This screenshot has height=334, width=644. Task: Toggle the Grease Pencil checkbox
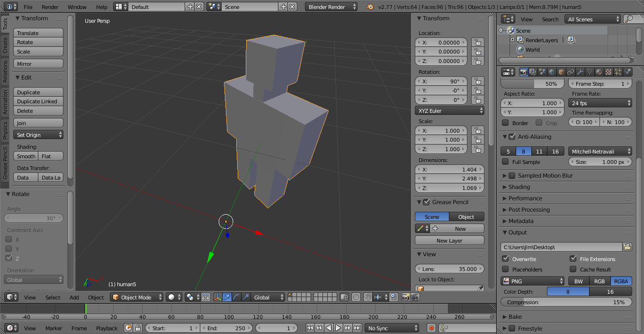click(426, 202)
